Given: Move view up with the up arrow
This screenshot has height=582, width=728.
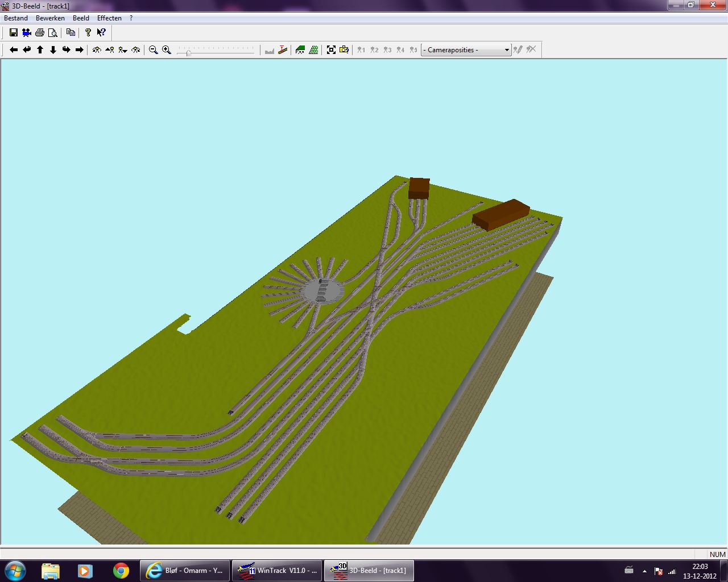Looking at the screenshot, I should tap(40, 50).
